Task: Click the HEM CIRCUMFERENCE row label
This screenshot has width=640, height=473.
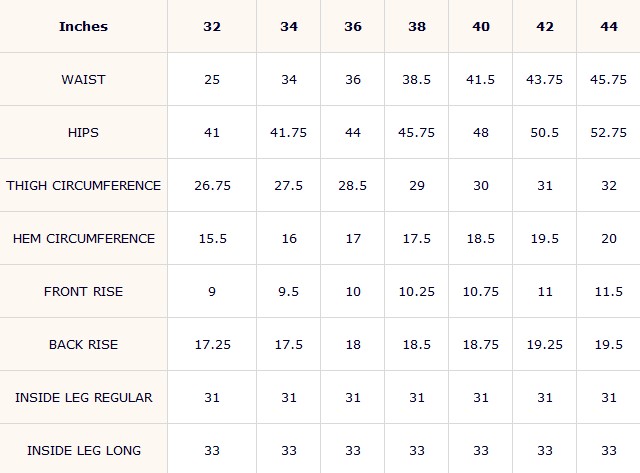Action: click(x=83, y=238)
